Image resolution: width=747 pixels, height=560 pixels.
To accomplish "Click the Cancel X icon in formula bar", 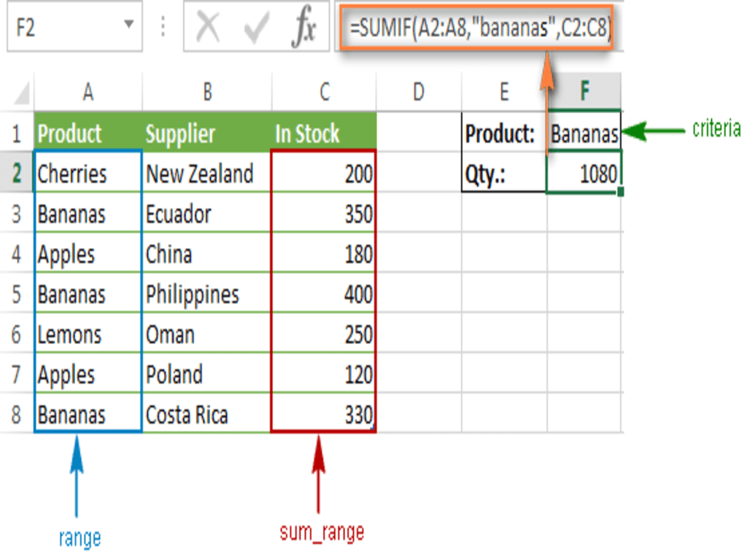I will (209, 29).
